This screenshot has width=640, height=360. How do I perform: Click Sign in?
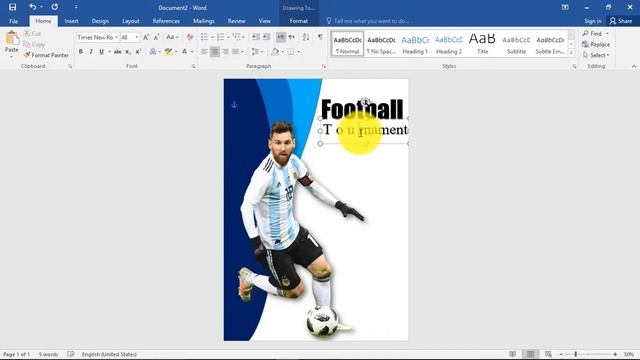tap(593, 21)
